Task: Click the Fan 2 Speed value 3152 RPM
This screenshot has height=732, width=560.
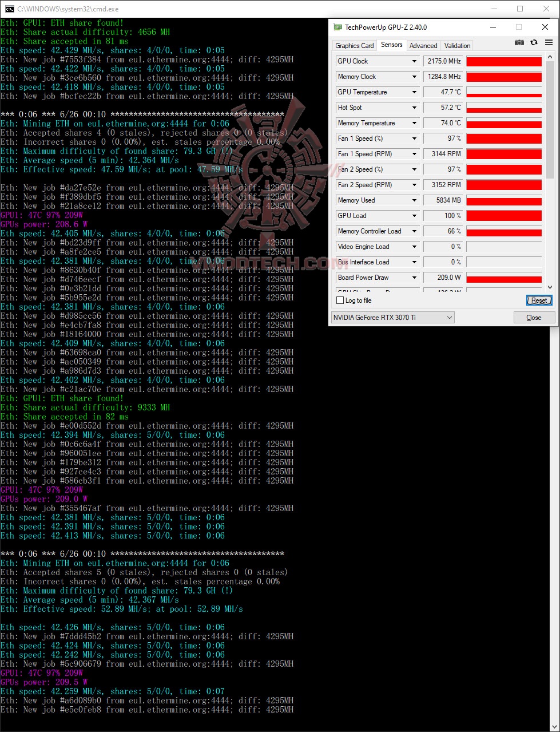Action: click(443, 185)
